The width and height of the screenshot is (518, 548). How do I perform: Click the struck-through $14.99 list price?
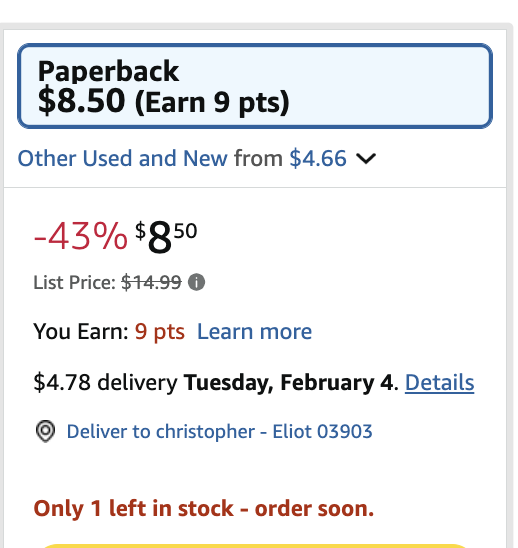tap(151, 282)
